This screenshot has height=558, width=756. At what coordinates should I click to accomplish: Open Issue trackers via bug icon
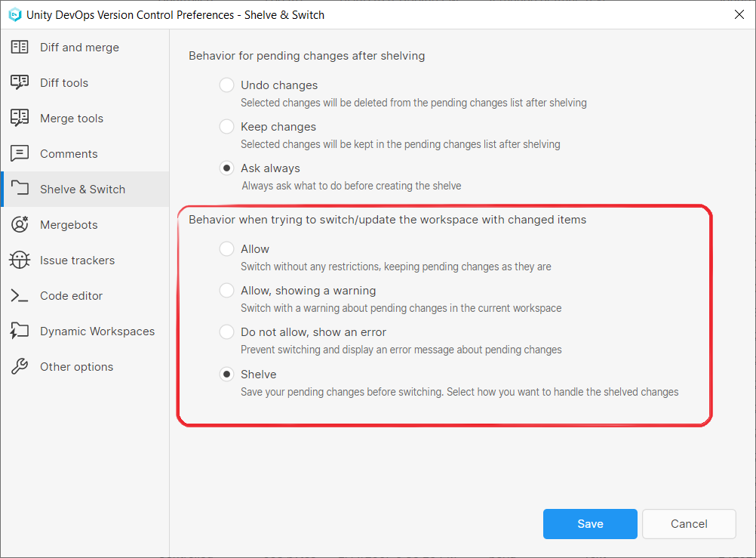click(20, 261)
